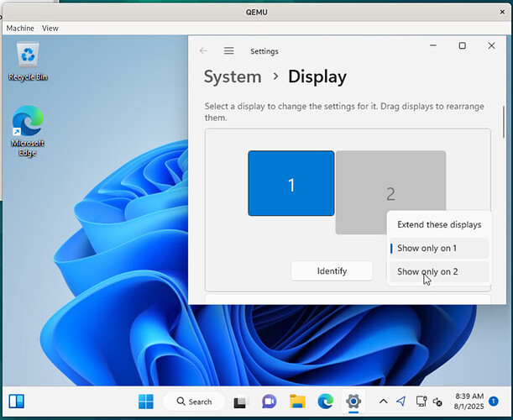Select Show only on 2
This screenshot has height=420, width=513.
[x=439, y=271]
